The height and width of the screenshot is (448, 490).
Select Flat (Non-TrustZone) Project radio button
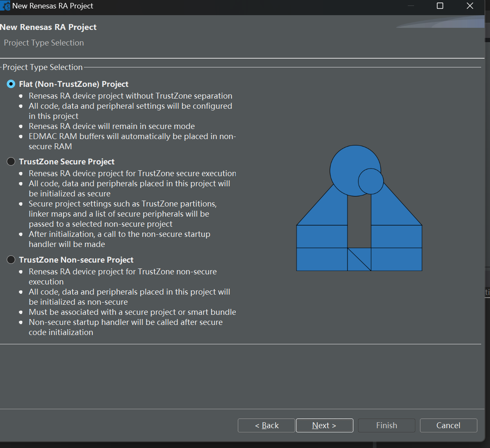11,84
